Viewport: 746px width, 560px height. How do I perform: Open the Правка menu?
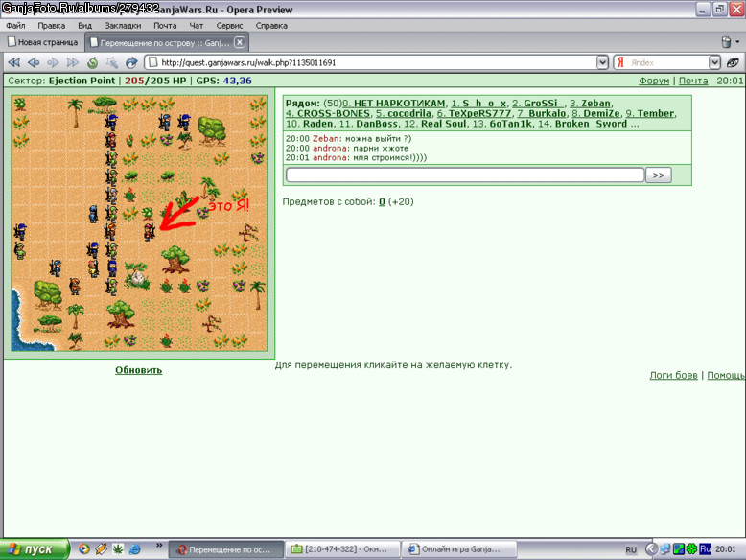pos(52,26)
